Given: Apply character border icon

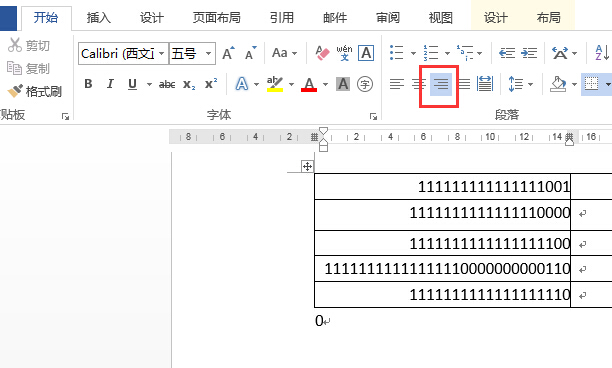Looking at the screenshot, I should click(366, 53).
